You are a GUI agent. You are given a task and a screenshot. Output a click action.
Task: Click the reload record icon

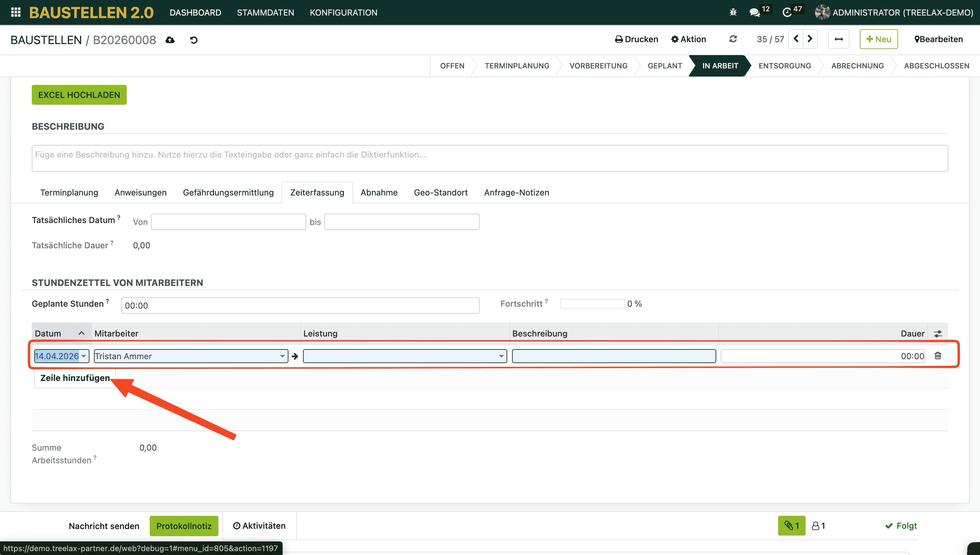point(733,39)
